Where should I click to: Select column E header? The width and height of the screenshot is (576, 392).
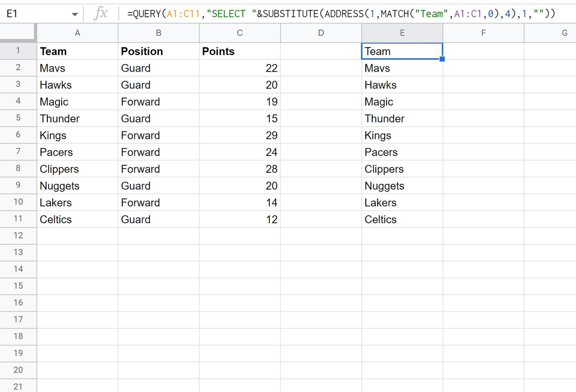click(402, 33)
